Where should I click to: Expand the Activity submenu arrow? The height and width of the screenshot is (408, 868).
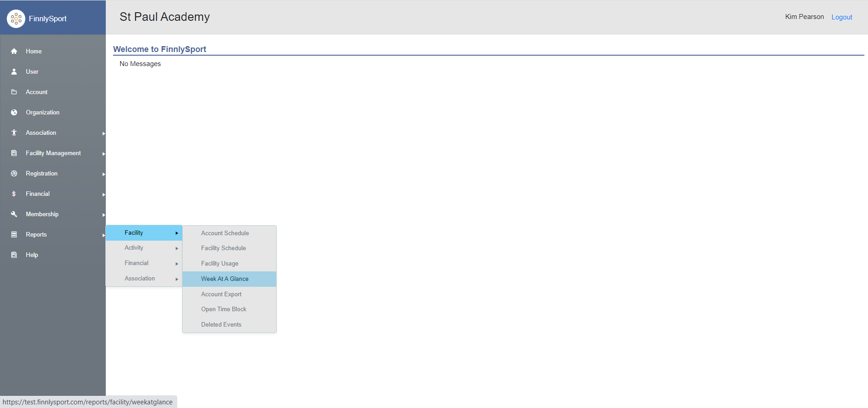tap(177, 248)
